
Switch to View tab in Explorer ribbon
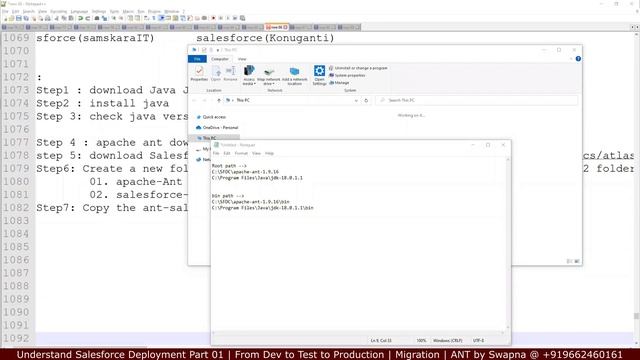click(242, 59)
